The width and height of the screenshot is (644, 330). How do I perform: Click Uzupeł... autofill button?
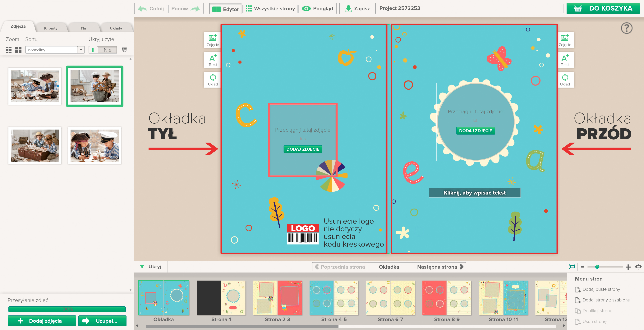pos(102,321)
